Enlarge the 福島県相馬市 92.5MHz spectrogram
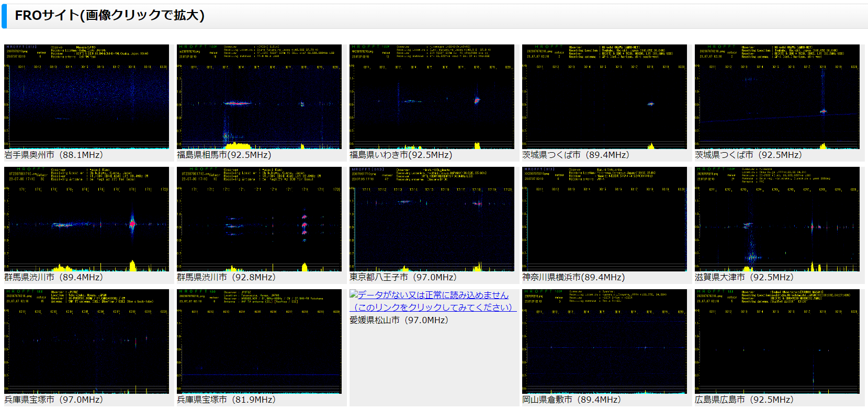 point(259,97)
